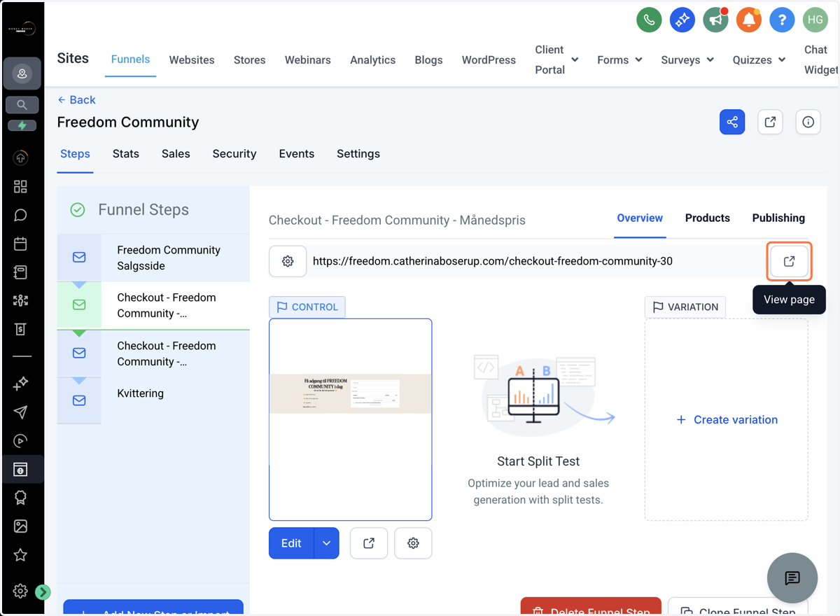Click the blue Edit button
Viewport: 840px width, 616px height.
[x=291, y=543]
